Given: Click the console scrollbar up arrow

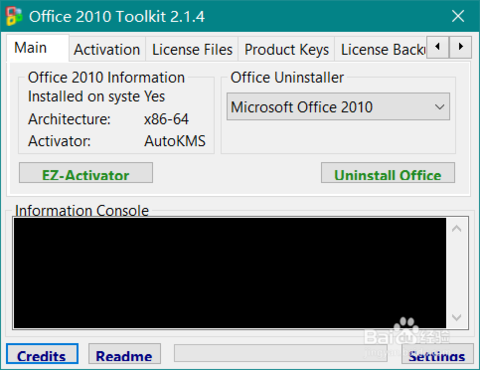Looking at the screenshot, I should (x=457, y=229).
